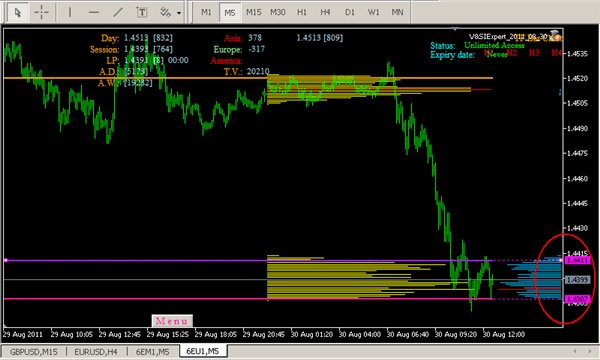
Task: Set timeframe to MN monthly
Action: click(x=397, y=12)
